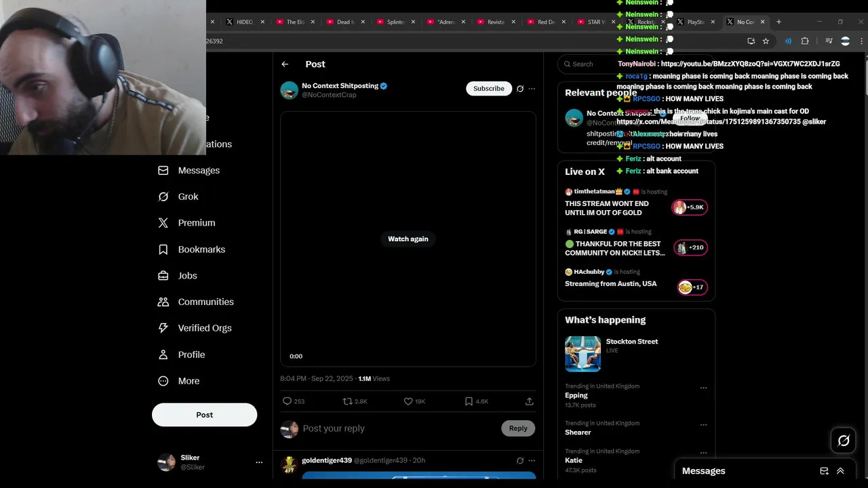The width and height of the screenshot is (868, 488).
Task: Open goldentiger439 reply author name
Action: [327, 460]
